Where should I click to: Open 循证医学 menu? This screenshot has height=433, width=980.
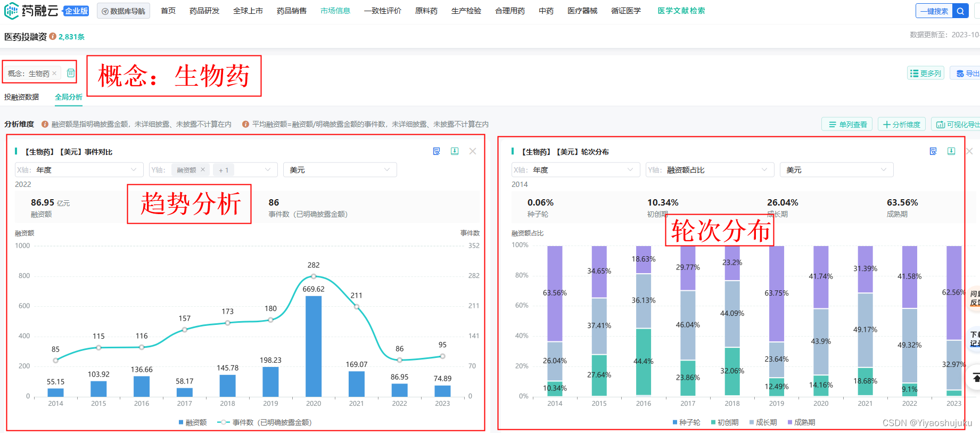(x=626, y=11)
